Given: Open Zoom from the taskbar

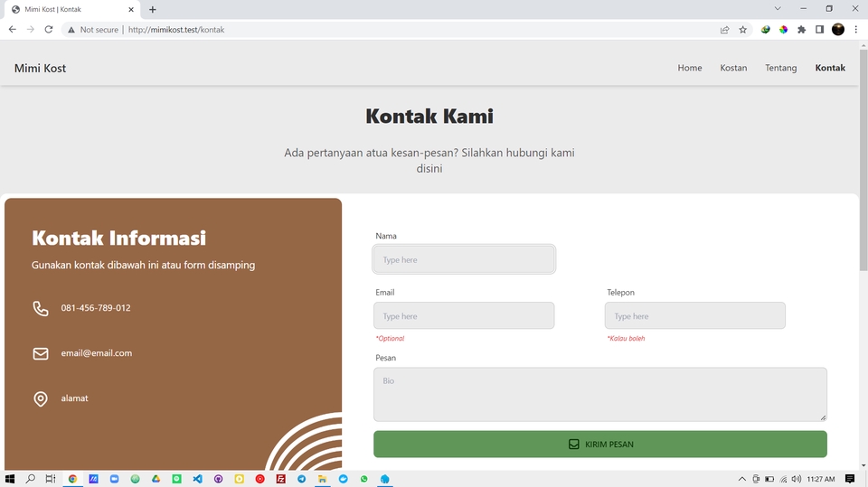Looking at the screenshot, I should [114, 479].
